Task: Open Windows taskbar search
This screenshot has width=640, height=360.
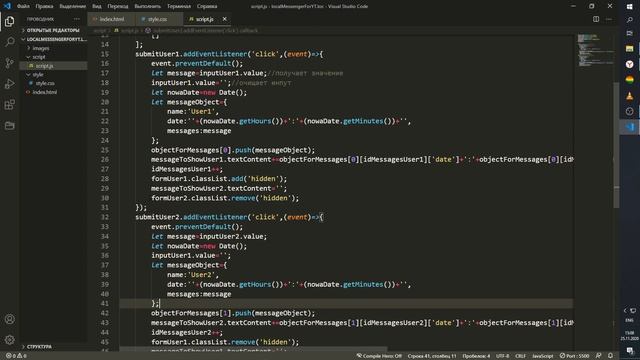Action: coord(630,20)
